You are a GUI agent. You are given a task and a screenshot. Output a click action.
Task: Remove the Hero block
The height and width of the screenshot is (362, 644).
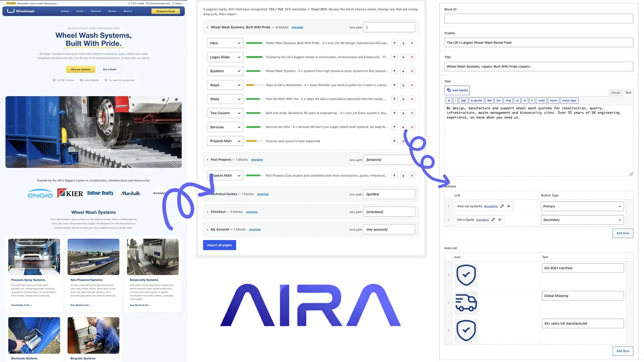pyautogui.click(x=412, y=43)
